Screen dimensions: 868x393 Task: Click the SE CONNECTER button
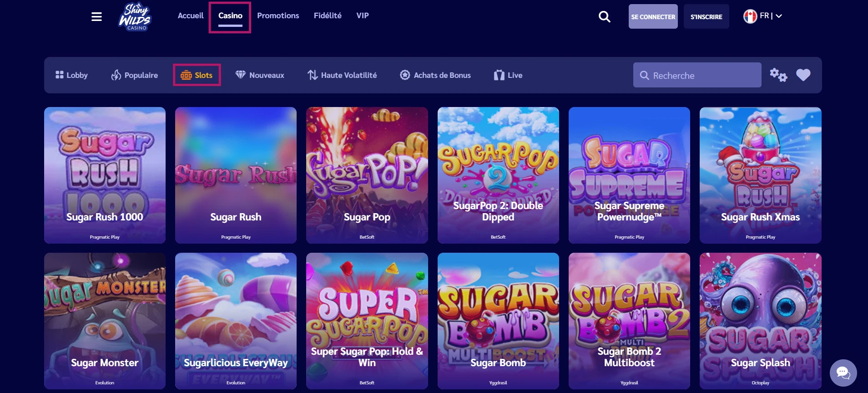point(653,16)
